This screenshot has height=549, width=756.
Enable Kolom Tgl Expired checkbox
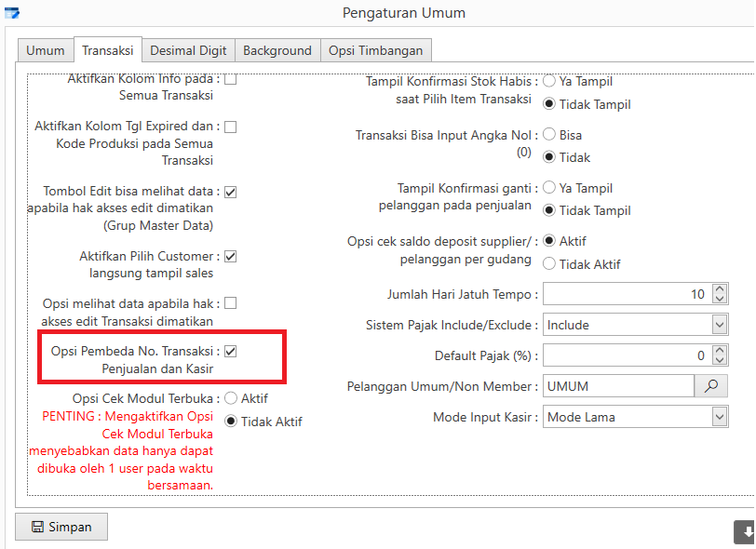(x=230, y=126)
